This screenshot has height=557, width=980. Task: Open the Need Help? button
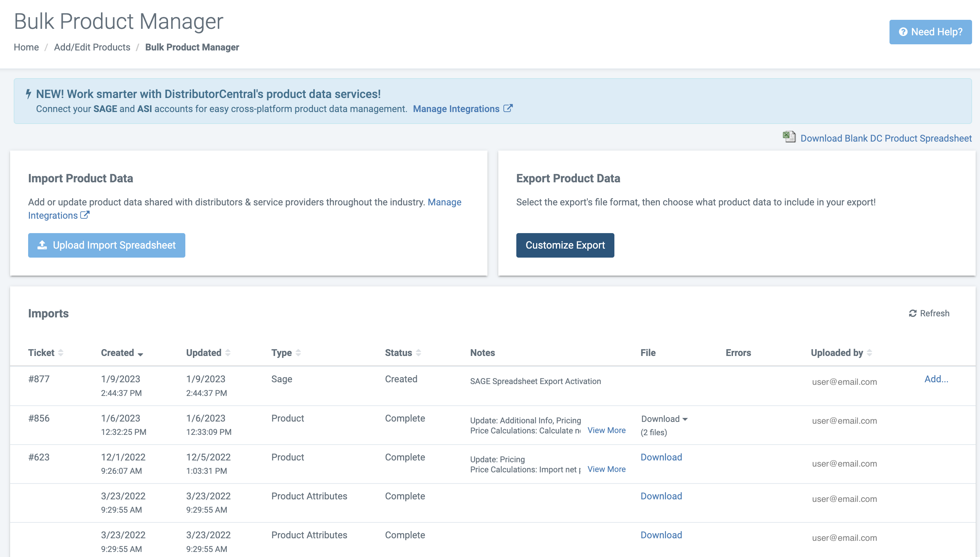pyautogui.click(x=930, y=32)
